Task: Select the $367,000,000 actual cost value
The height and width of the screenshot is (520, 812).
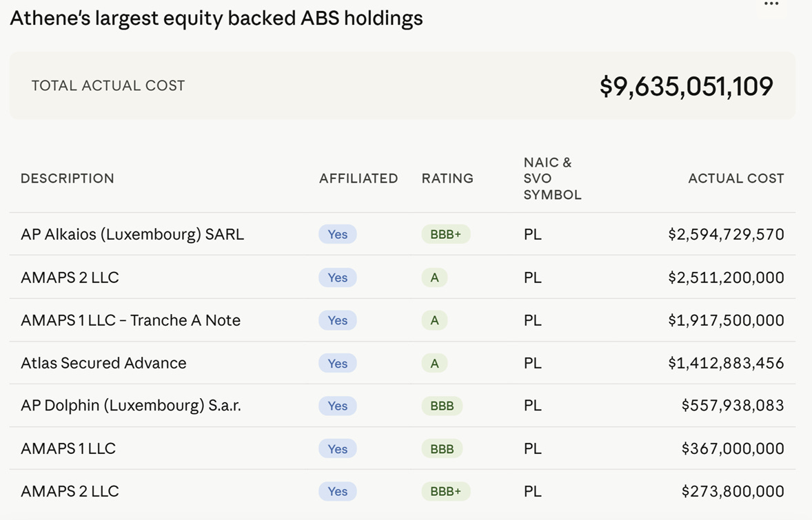Action: click(733, 448)
